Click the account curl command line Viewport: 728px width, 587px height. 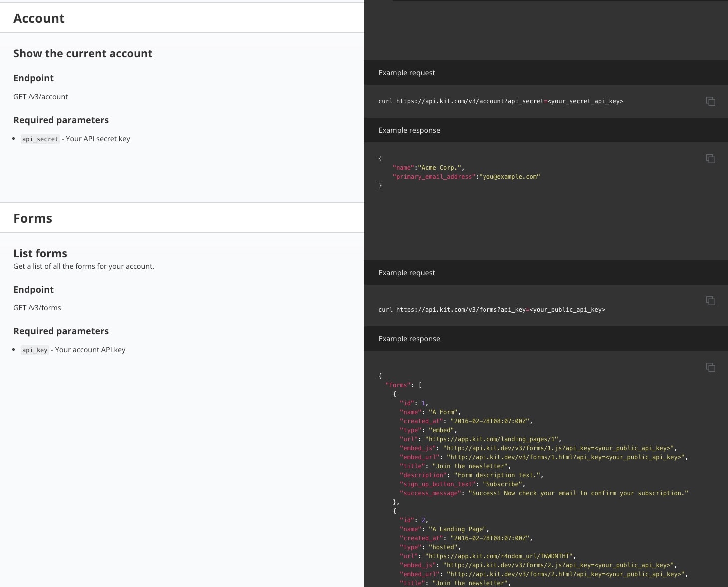coord(500,101)
